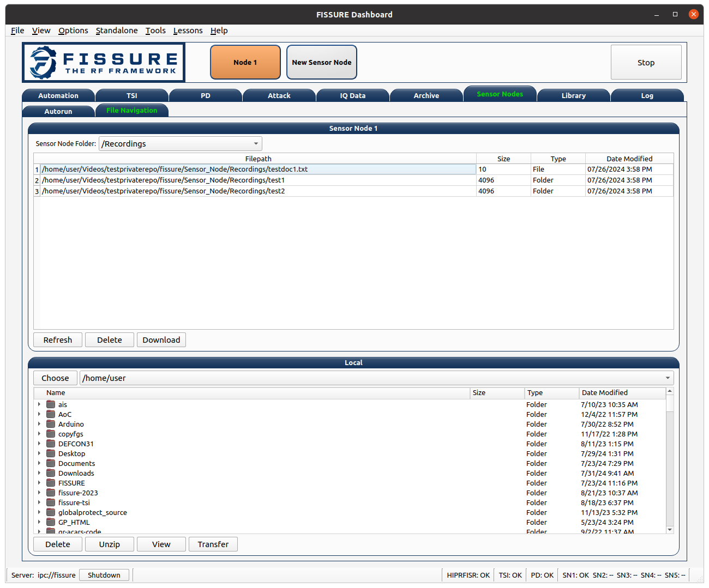This screenshot has height=588, width=709.
Task: Switch to the Attack tab
Action: pyautogui.click(x=279, y=96)
